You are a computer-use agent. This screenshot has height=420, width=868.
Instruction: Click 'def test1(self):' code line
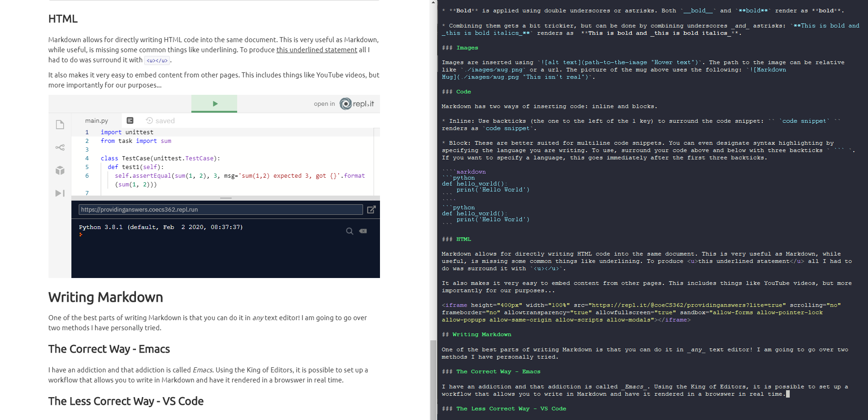(136, 167)
